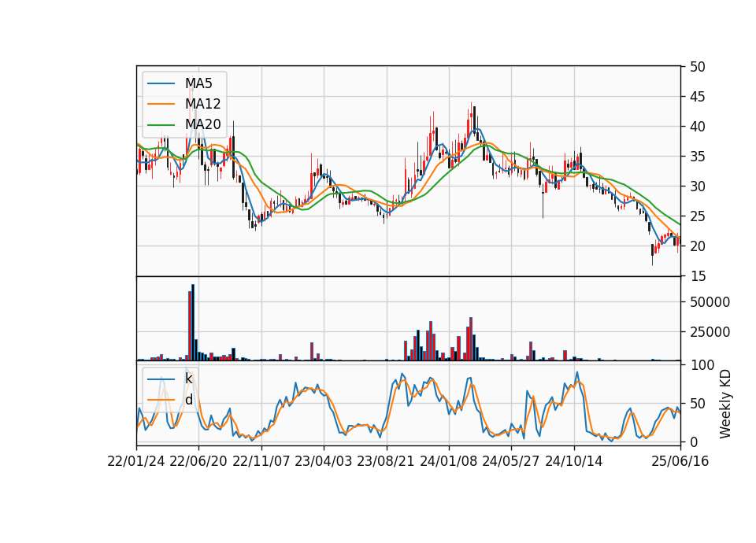The image size is (756, 543).
Task: Click the volume axis value 50000
Action: (x=710, y=302)
